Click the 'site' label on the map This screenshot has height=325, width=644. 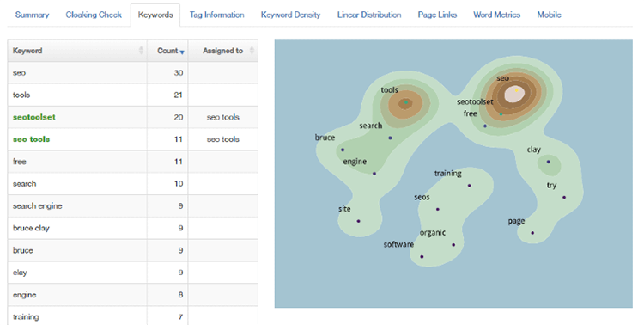pos(344,209)
